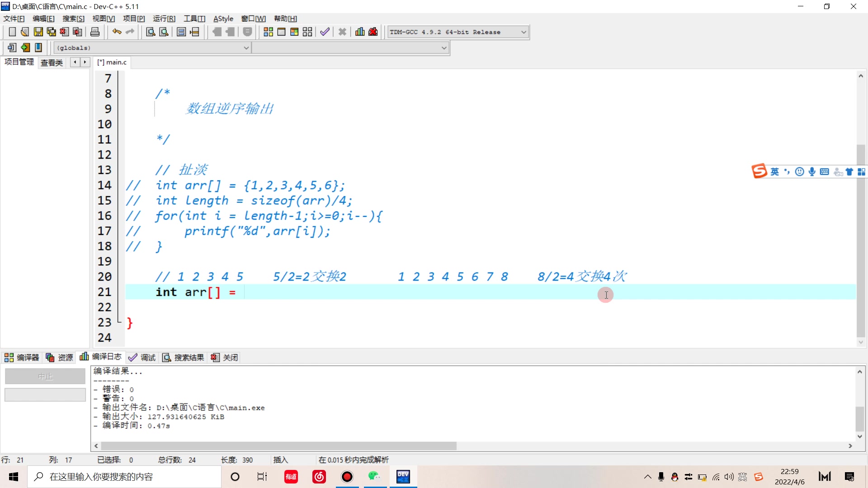The image size is (868, 488).
Task: Open Sogou soft keyboard icon
Action: pos(824,172)
